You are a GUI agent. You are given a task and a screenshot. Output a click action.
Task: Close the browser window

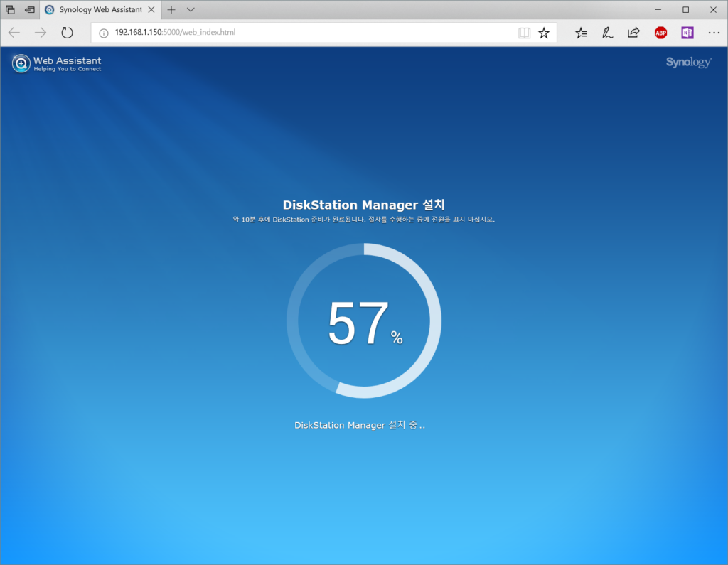[x=714, y=9]
